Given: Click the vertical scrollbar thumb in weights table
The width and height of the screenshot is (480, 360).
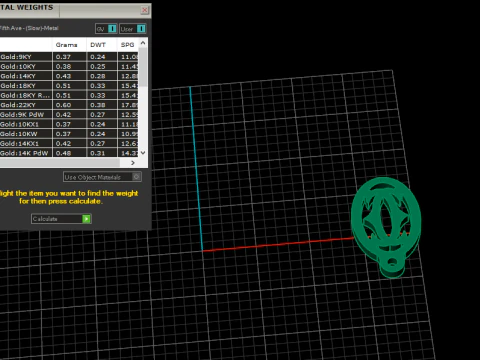Looking at the screenshot, I should (x=143, y=67).
